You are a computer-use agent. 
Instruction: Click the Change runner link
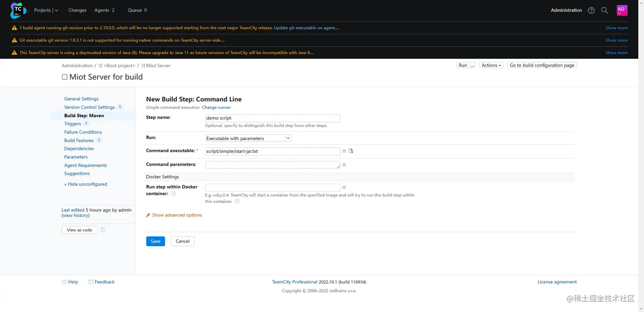[x=216, y=107]
